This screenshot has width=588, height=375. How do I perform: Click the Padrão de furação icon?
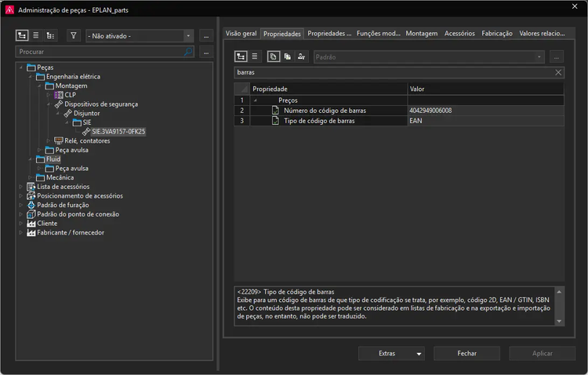pyautogui.click(x=31, y=205)
